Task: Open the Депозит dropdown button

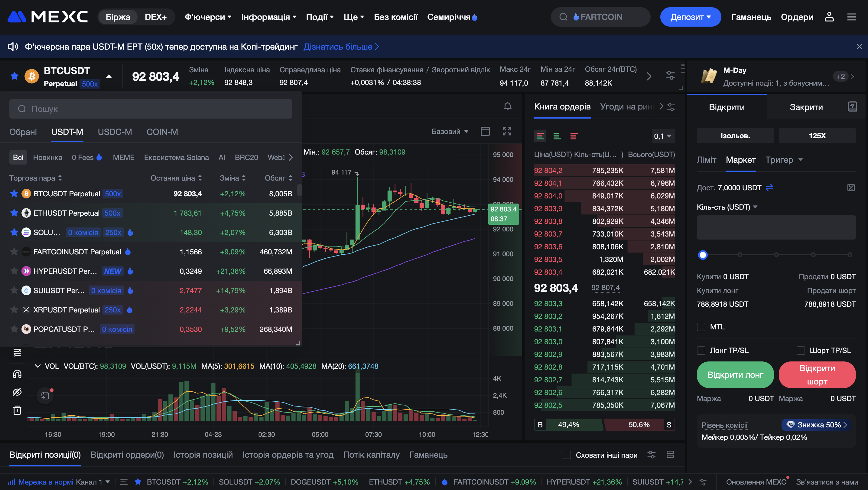Action: click(x=690, y=17)
